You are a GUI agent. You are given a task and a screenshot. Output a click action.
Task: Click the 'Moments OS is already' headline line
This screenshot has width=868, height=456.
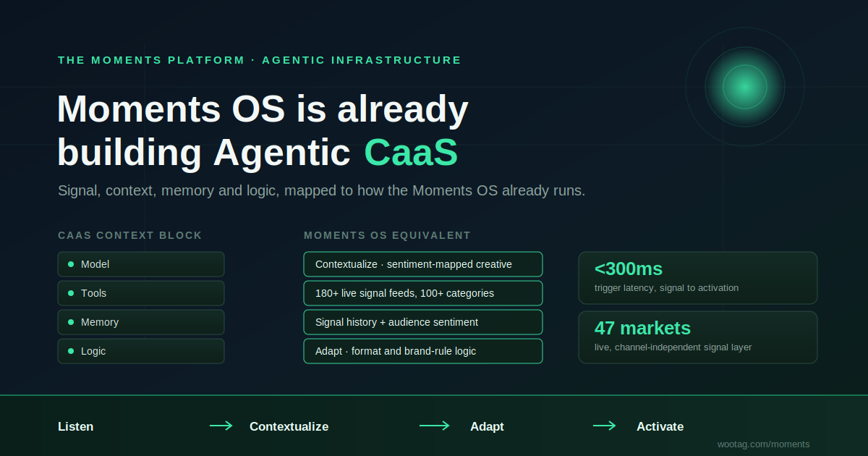coord(263,109)
